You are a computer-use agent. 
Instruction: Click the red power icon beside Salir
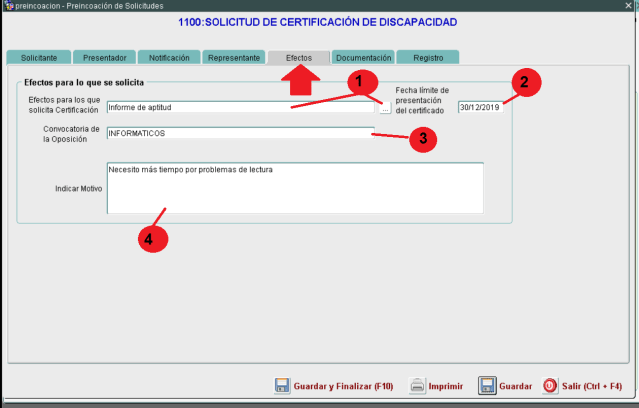[x=550, y=386]
